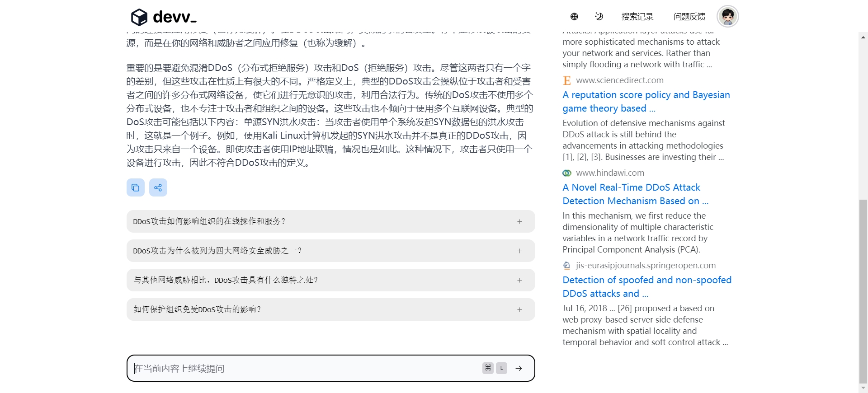Open the user avatar menu

[728, 17]
